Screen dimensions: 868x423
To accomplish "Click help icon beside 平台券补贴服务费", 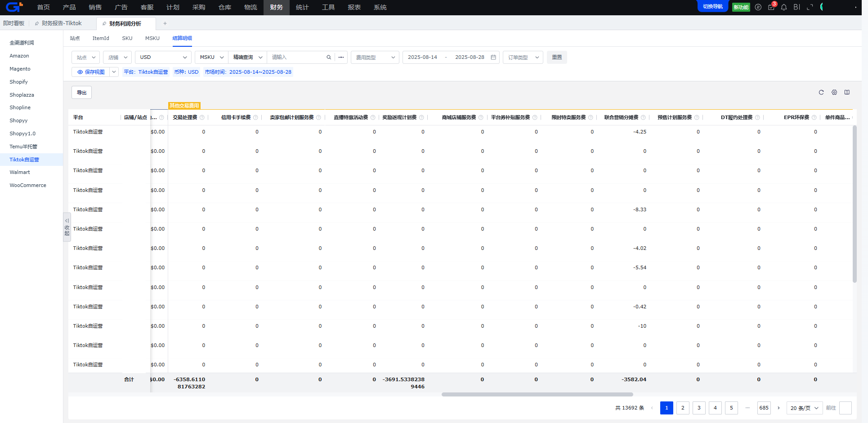I will point(535,117).
